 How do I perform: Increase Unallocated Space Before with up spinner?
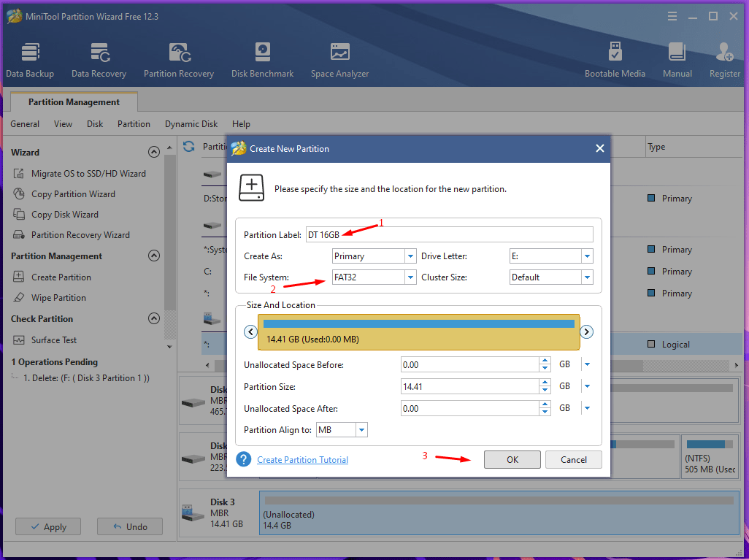tap(545, 361)
